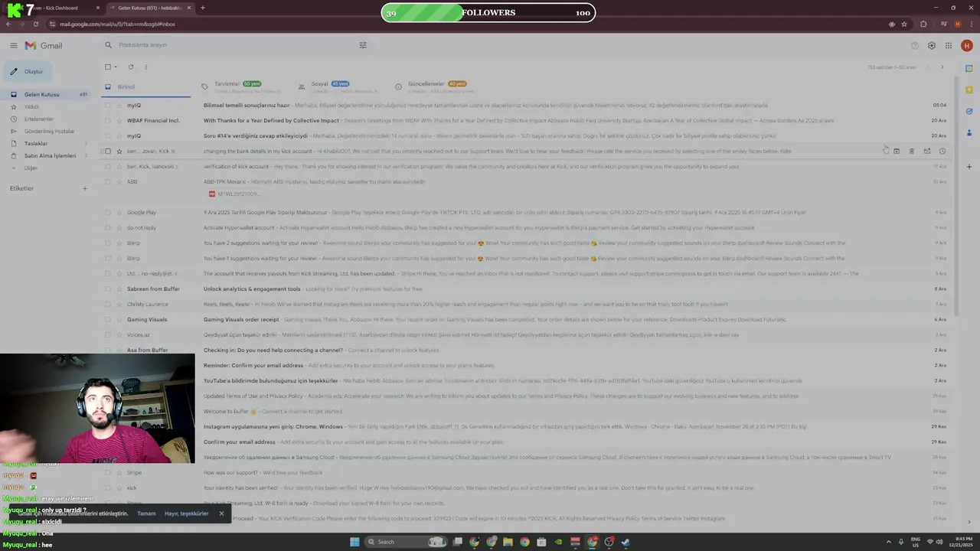Image resolution: width=980 pixels, height=551 pixels.
Task: Click Hayır, teşekkürler in notification prompt
Action: [187, 514]
